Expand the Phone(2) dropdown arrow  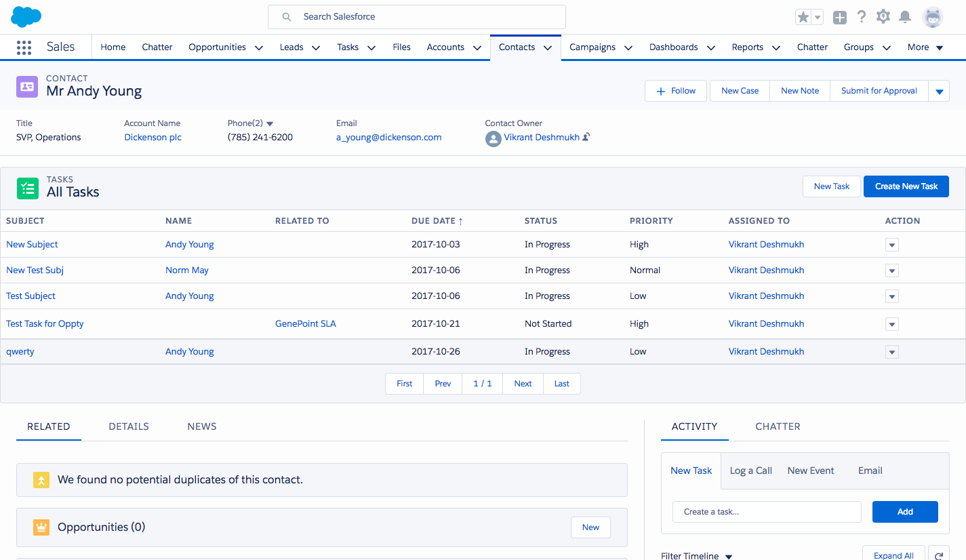pyautogui.click(x=270, y=124)
